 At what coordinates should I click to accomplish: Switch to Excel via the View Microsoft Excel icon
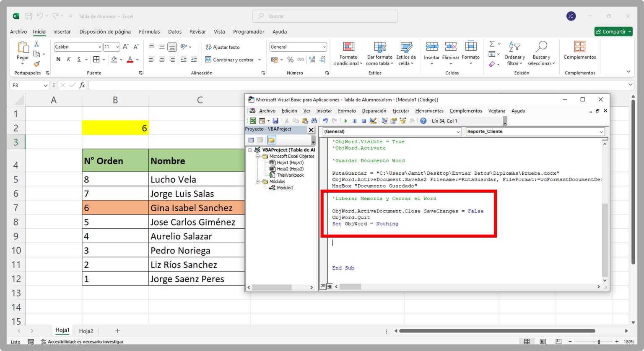point(253,120)
